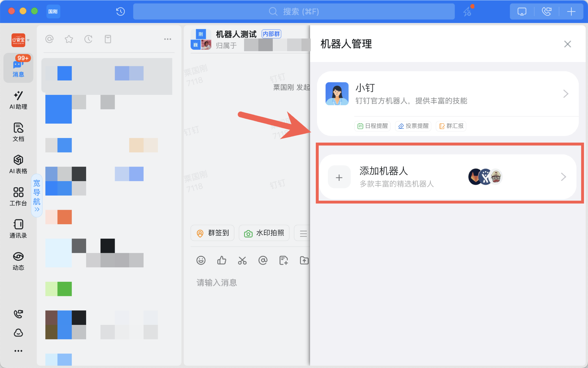Click the emoji icon in message toolbar
This screenshot has height=368, width=588.
[x=201, y=260]
